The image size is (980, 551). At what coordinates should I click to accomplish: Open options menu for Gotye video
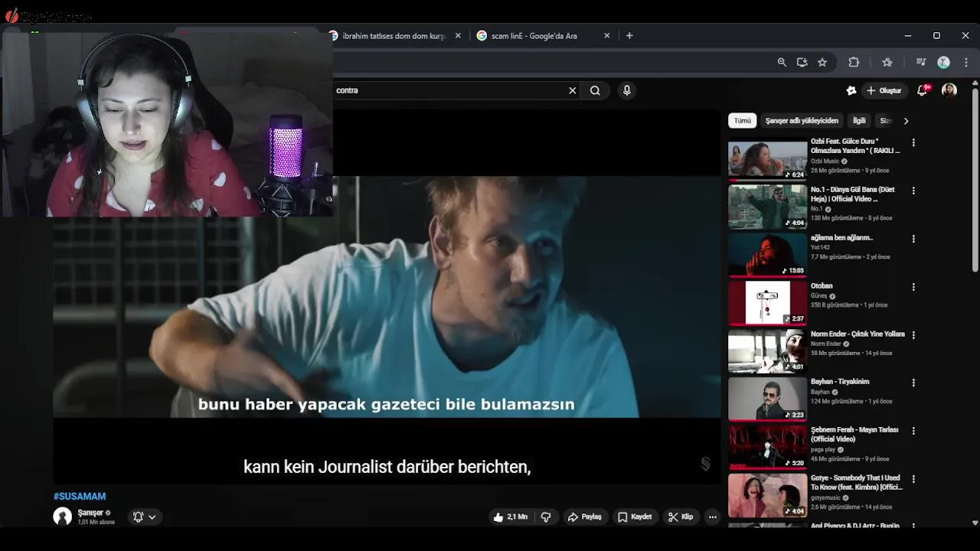[913, 479]
